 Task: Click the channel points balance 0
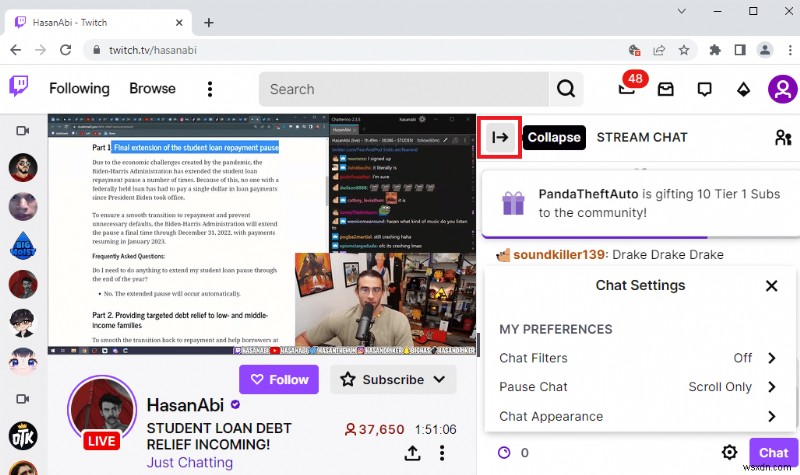tap(524, 453)
